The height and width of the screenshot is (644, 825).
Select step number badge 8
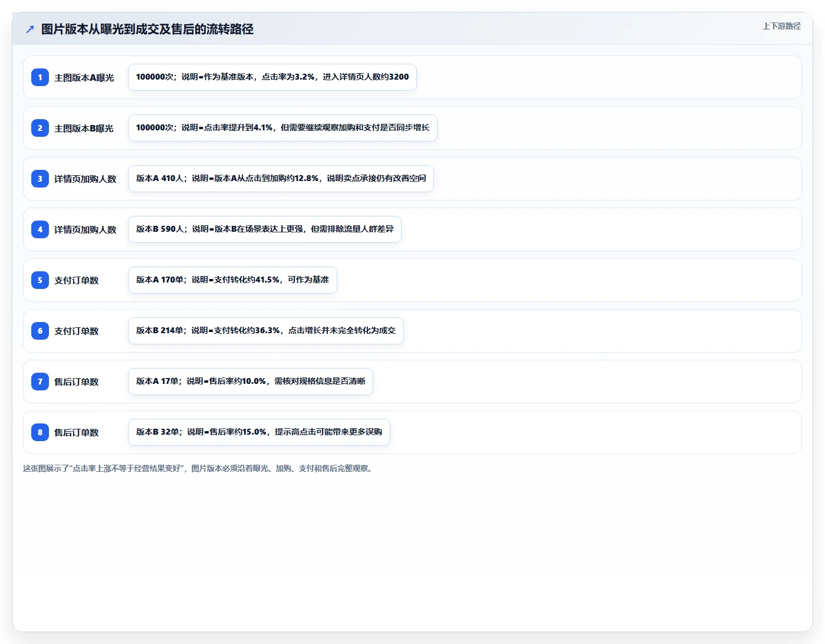40,432
